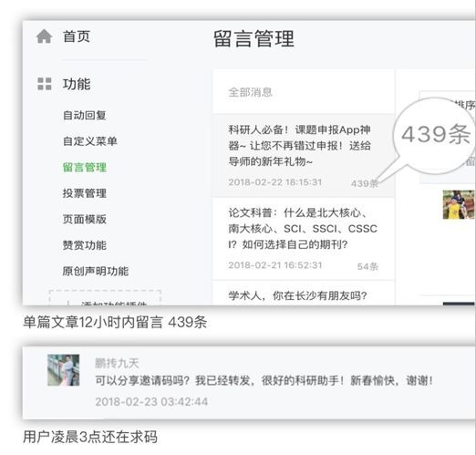This screenshot has width=476, height=455.
Task: Click the avatar of user 鹏抟九天
Action: (x=64, y=370)
